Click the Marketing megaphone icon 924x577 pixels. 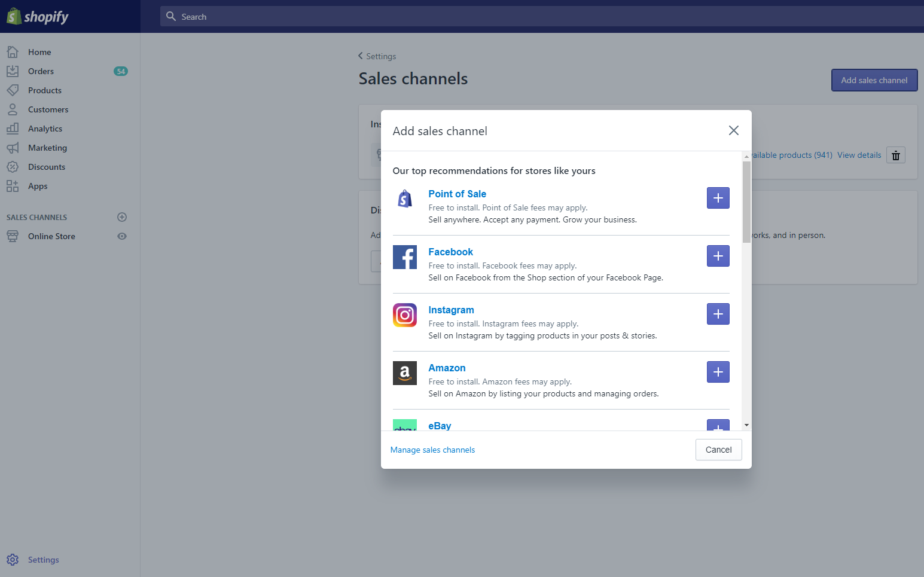(13, 148)
